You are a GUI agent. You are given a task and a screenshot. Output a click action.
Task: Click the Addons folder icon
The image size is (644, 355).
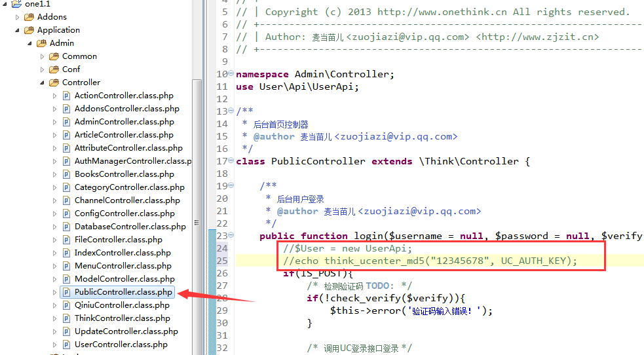pos(29,17)
